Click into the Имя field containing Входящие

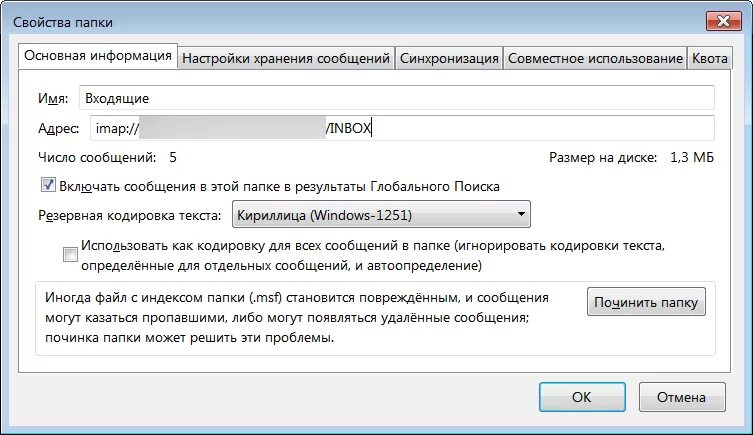[x=397, y=98]
